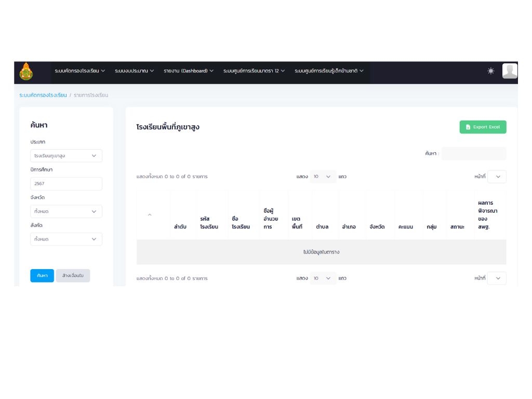This screenshot has height=399, width=532.
Task: Expand ระบบศูนย์การเรียนรู้เด็กข้ามชาติ menu
Action: tap(329, 71)
